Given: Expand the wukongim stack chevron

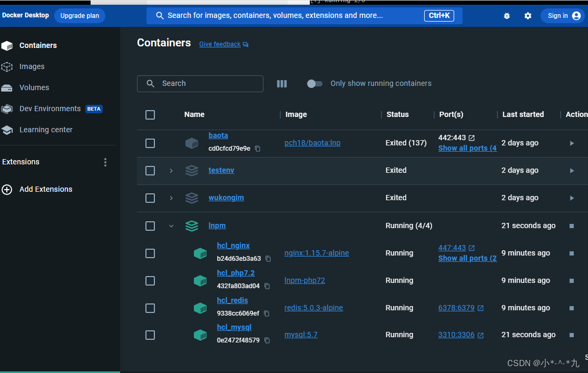Looking at the screenshot, I should [171, 198].
